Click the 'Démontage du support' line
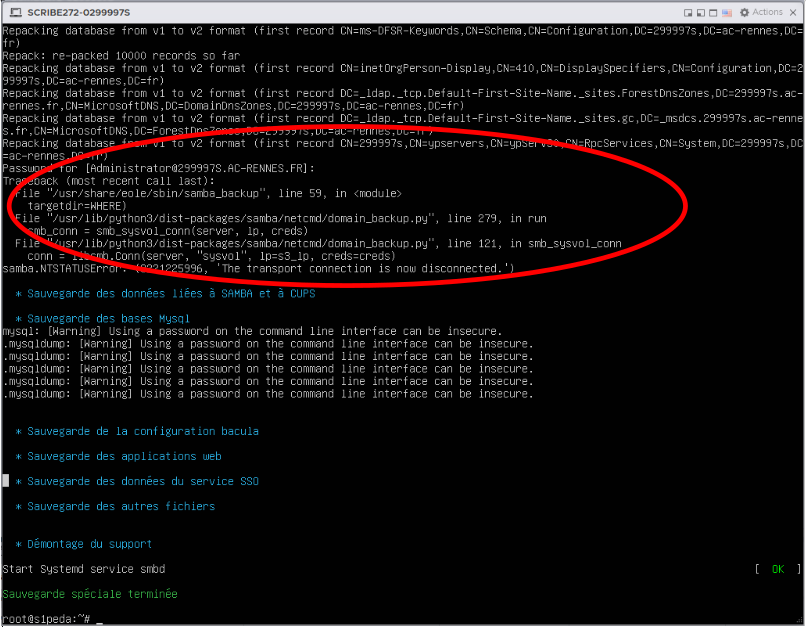Image resolution: width=806 pixels, height=627 pixels. pos(88,544)
